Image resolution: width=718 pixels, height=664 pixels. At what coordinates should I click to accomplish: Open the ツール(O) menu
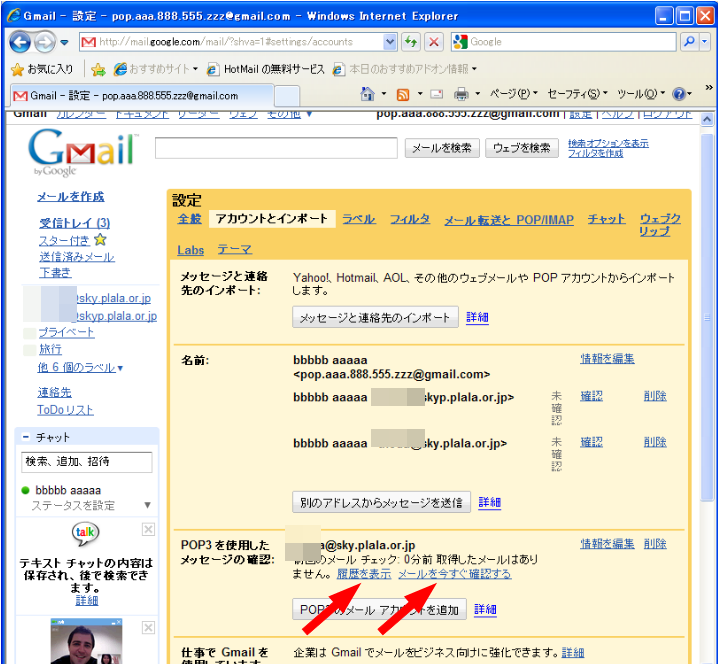point(641,94)
